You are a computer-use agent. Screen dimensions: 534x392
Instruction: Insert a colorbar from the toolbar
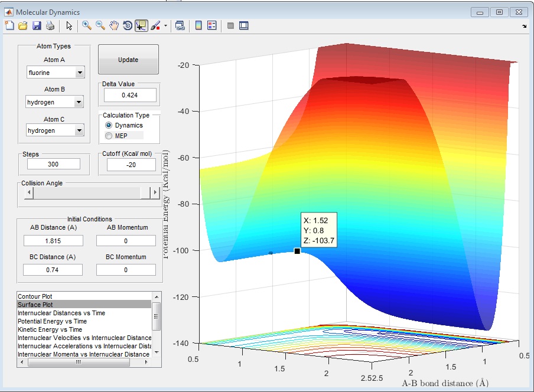click(x=198, y=25)
